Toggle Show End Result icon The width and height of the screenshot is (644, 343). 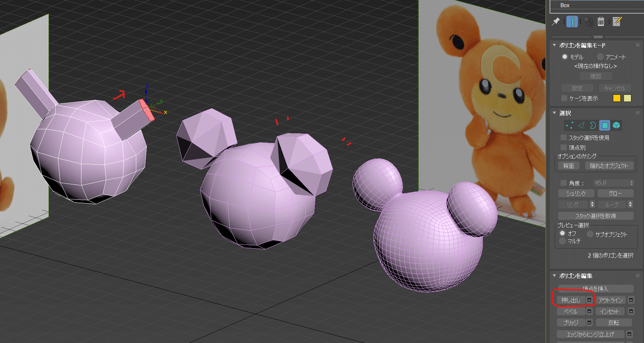pyautogui.click(x=572, y=21)
